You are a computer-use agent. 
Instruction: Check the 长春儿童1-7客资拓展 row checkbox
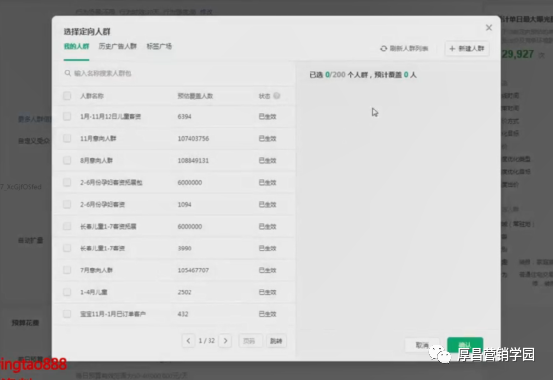(67, 226)
